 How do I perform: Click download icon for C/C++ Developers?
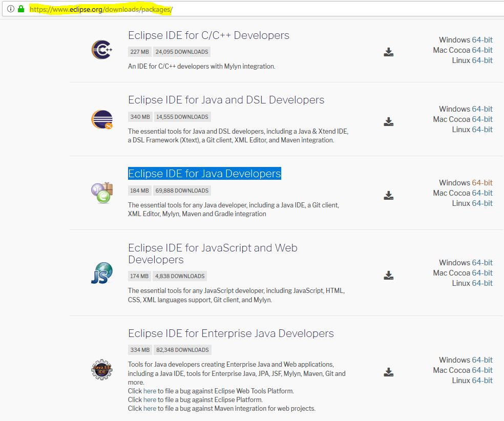(x=389, y=52)
